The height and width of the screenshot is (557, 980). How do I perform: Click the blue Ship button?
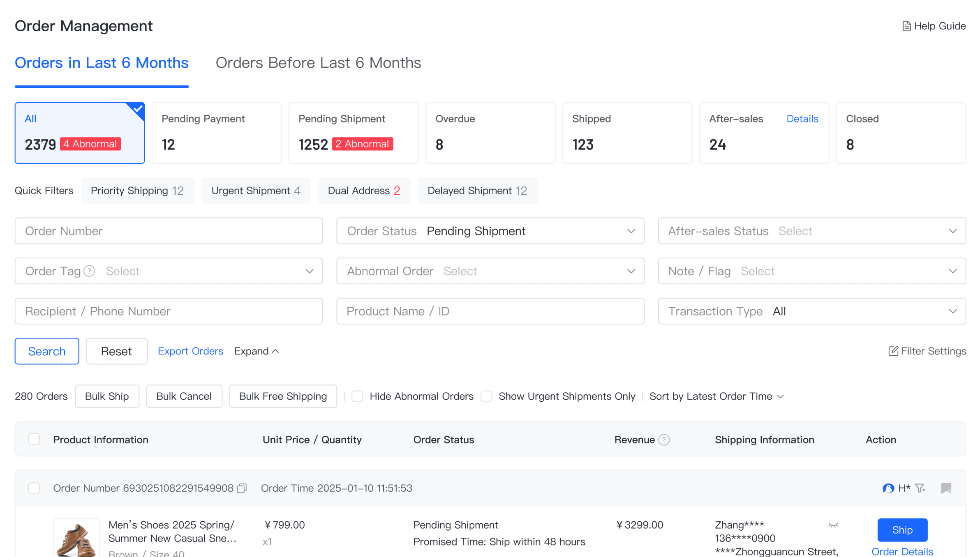902,530
